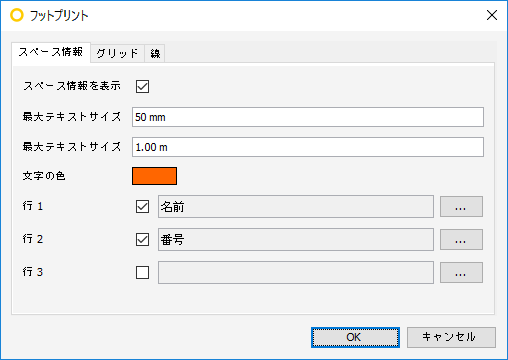Click the 文字の色 label
This screenshot has height=360, width=508.
tap(44, 176)
